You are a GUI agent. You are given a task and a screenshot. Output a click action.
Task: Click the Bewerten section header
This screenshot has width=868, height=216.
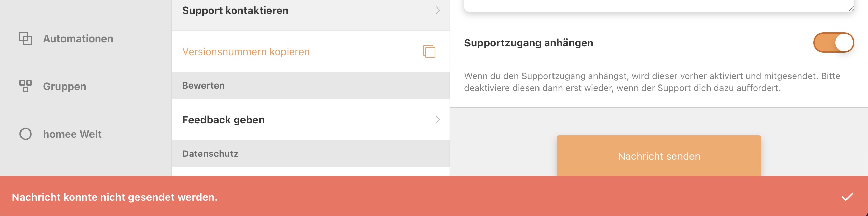(204, 86)
